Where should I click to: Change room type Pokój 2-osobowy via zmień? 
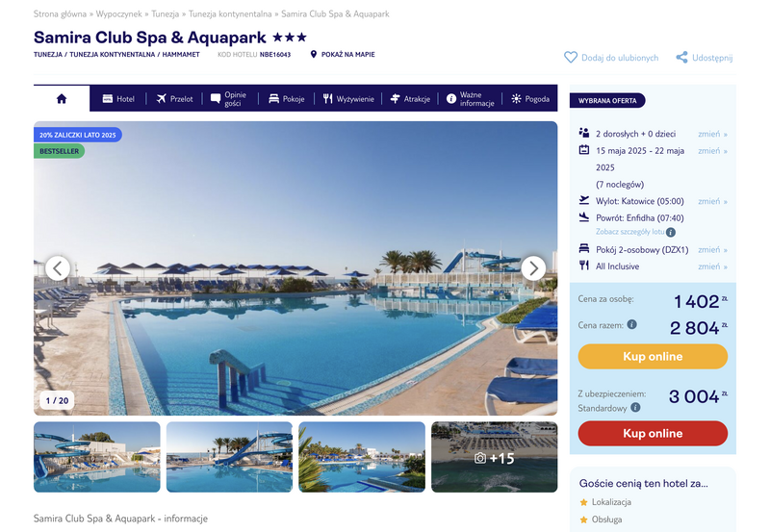(x=712, y=250)
